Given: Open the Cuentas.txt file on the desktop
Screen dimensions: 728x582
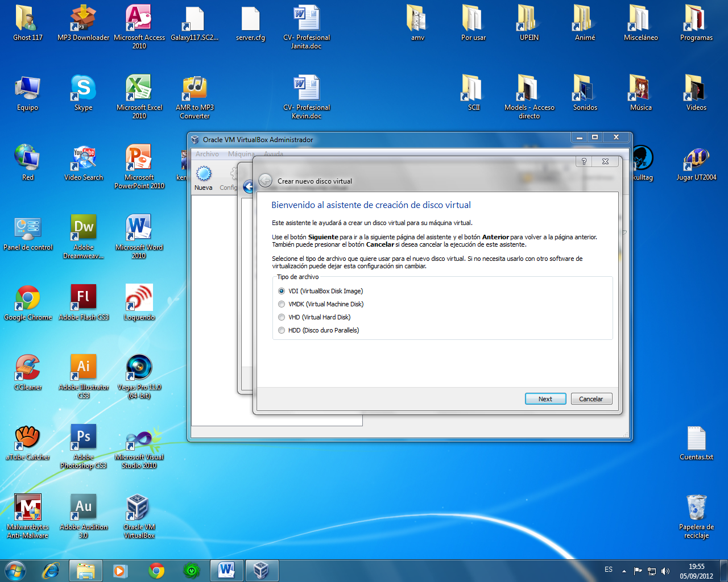Looking at the screenshot, I should [x=696, y=439].
